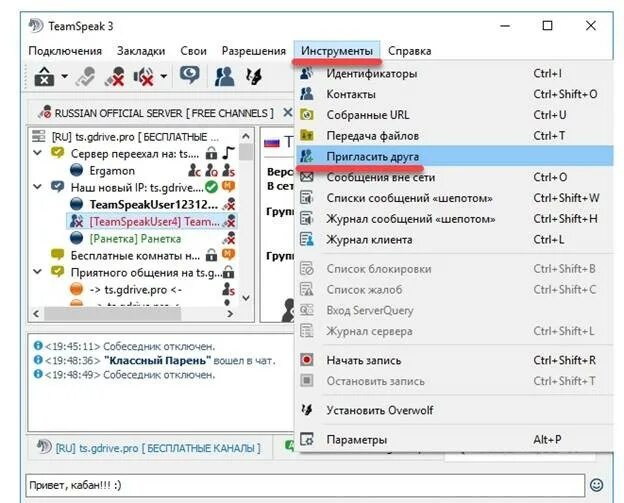Click Начать запись menu item
Viewport: 624px width, 503px height.
pos(454,360)
